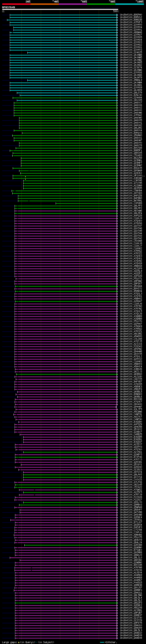Select the UniRef100_C1KKJ9 label
The height and width of the screenshot is (644, 146).
(x=131, y=218)
